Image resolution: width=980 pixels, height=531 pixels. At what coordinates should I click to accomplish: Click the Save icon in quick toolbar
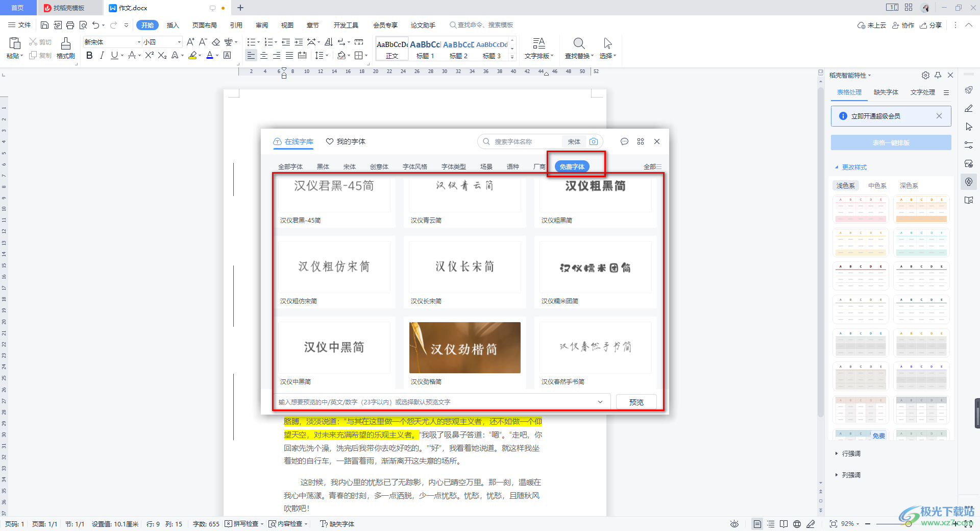point(44,25)
